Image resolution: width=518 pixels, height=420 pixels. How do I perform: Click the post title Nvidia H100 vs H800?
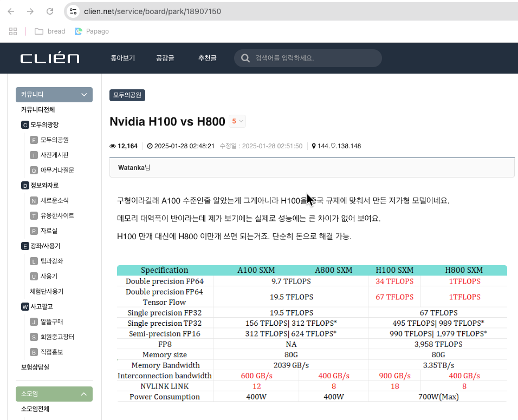[x=167, y=122]
